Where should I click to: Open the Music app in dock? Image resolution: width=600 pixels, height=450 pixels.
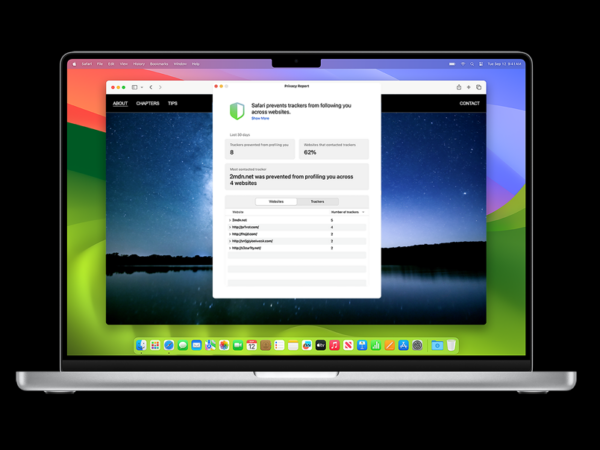point(335,345)
